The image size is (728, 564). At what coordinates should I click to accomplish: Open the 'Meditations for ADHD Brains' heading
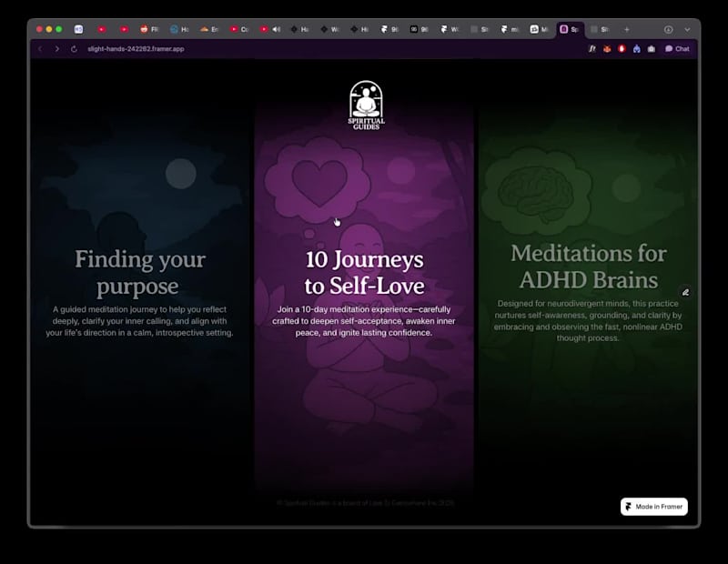coord(588,267)
